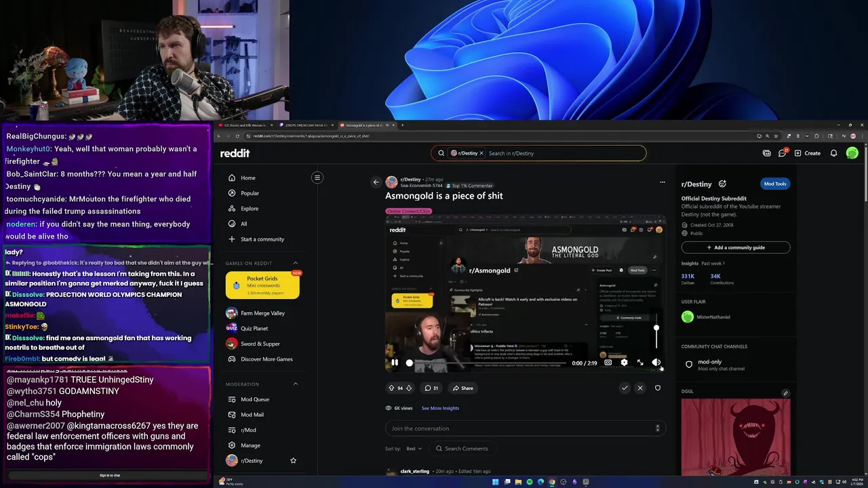Open video settings gear
Image resolution: width=868 pixels, height=488 pixels.
click(624, 363)
